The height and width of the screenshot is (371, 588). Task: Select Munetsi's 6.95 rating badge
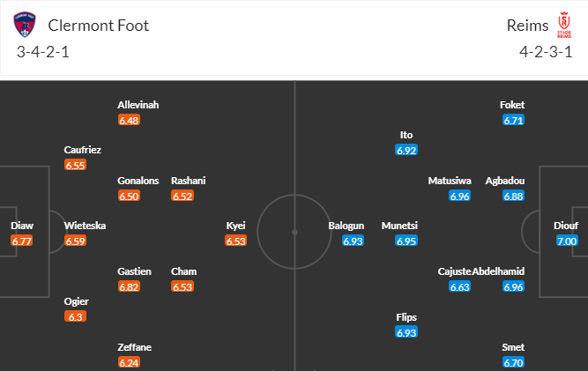point(406,241)
